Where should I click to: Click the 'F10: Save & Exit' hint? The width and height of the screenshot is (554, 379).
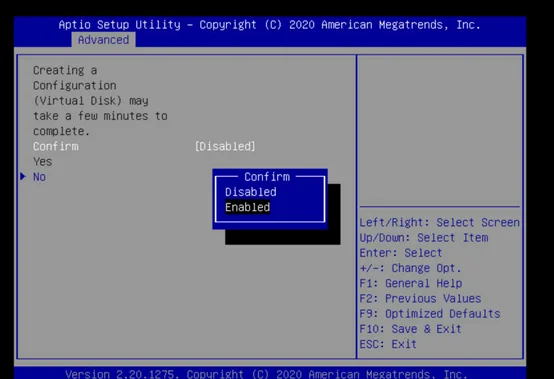coord(411,329)
